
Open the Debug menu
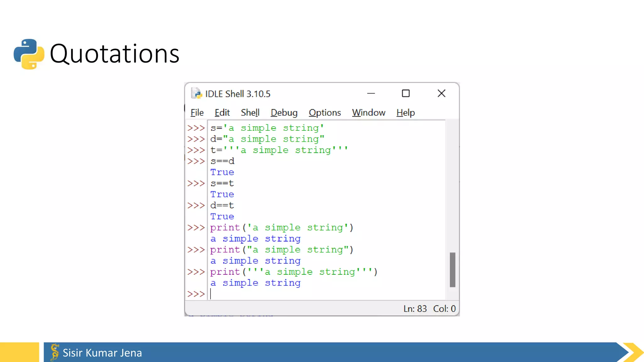coord(284,112)
